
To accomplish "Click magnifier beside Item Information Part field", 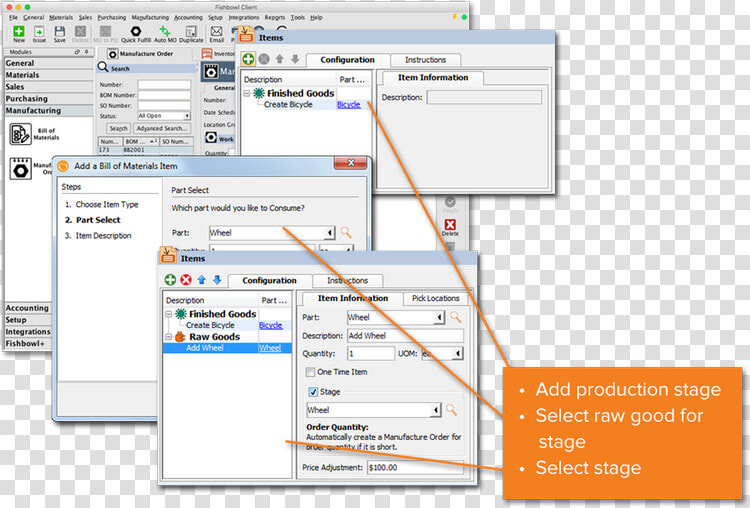I will click(455, 317).
